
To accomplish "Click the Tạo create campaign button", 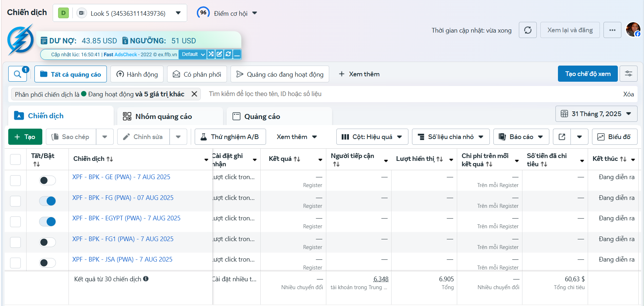I will click(25, 137).
